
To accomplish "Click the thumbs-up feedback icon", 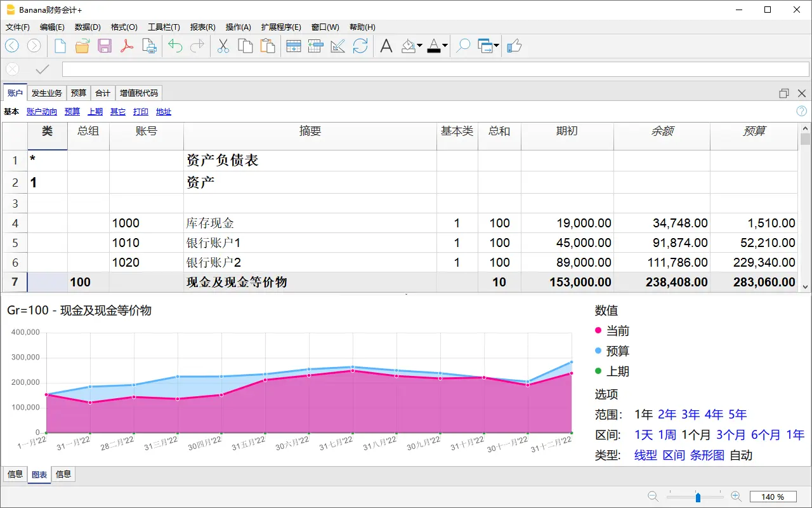I will pyautogui.click(x=514, y=46).
